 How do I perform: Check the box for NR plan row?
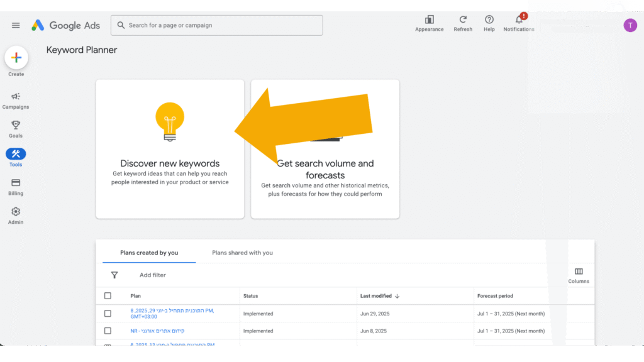[x=108, y=331]
